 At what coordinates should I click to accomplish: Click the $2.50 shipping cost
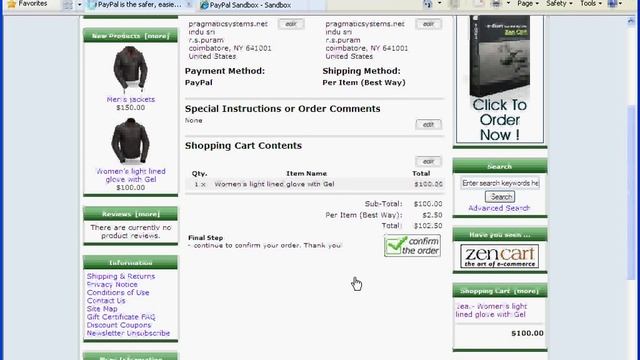coord(432,215)
